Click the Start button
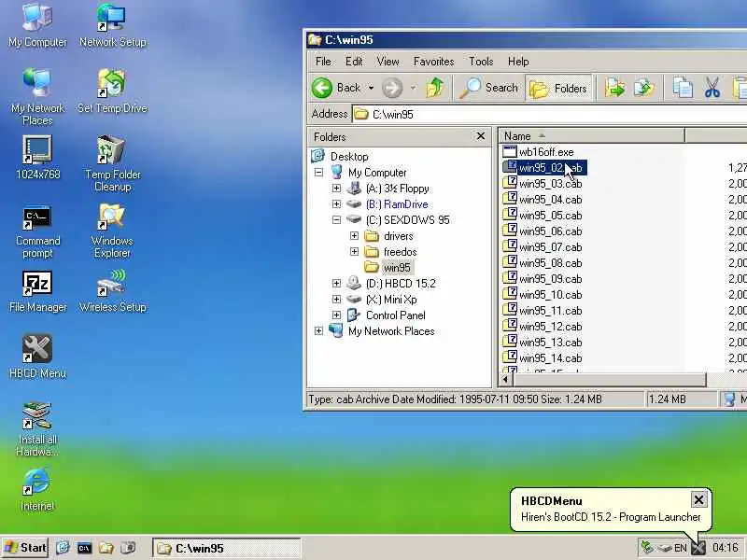Screen dimensions: 747x560 26,548
